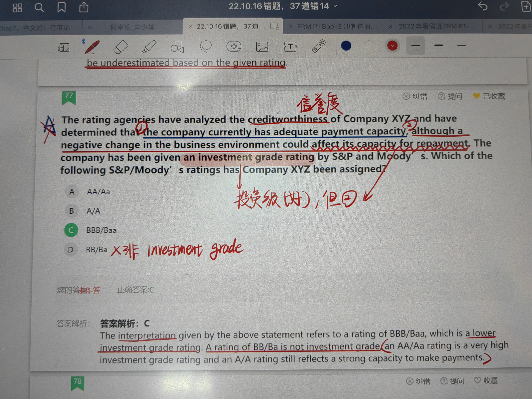Pick the dark blue color swatch
This screenshot has height=399, width=532.
coord(346,46)
